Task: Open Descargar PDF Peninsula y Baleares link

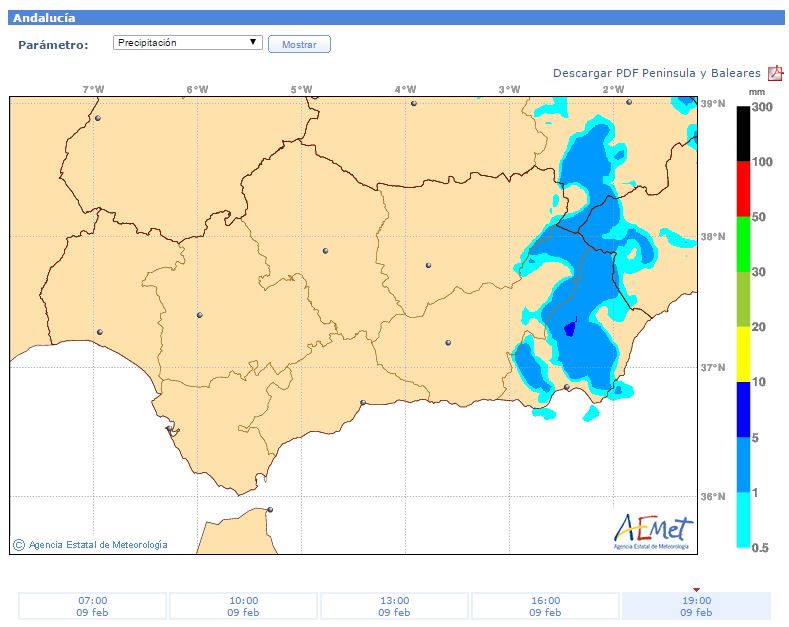Action: [657, 73]
